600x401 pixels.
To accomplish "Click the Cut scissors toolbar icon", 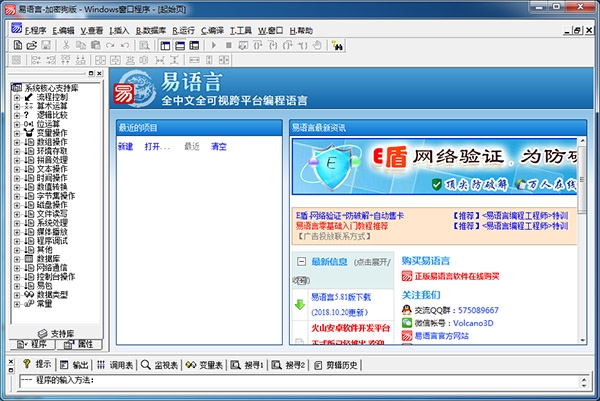I will point(66,46).
